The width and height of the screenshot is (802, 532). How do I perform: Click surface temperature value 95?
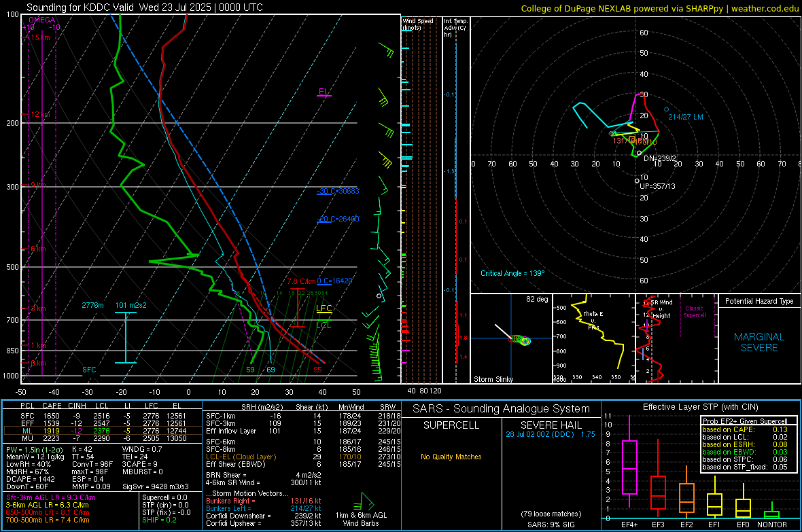(317, 370)
